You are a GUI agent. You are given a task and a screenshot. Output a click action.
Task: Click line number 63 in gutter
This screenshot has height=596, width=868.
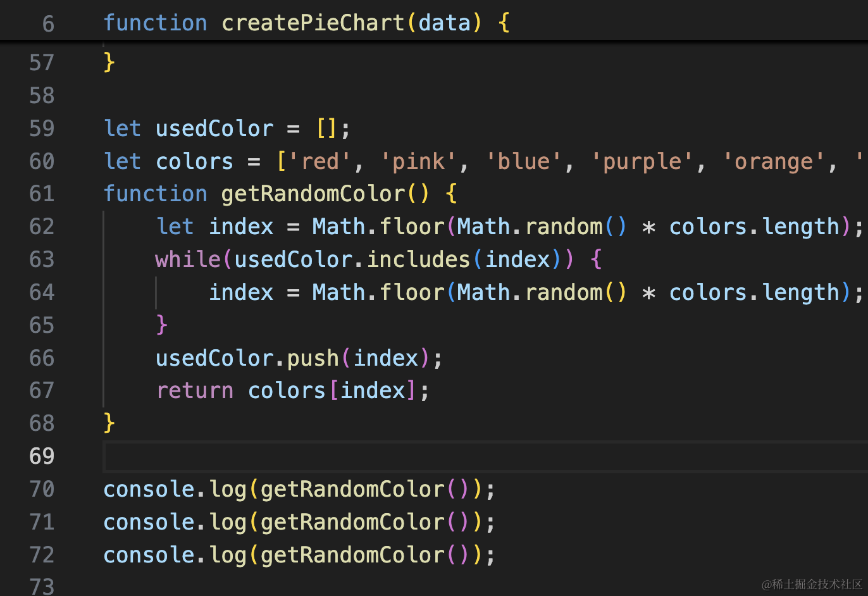42,259
